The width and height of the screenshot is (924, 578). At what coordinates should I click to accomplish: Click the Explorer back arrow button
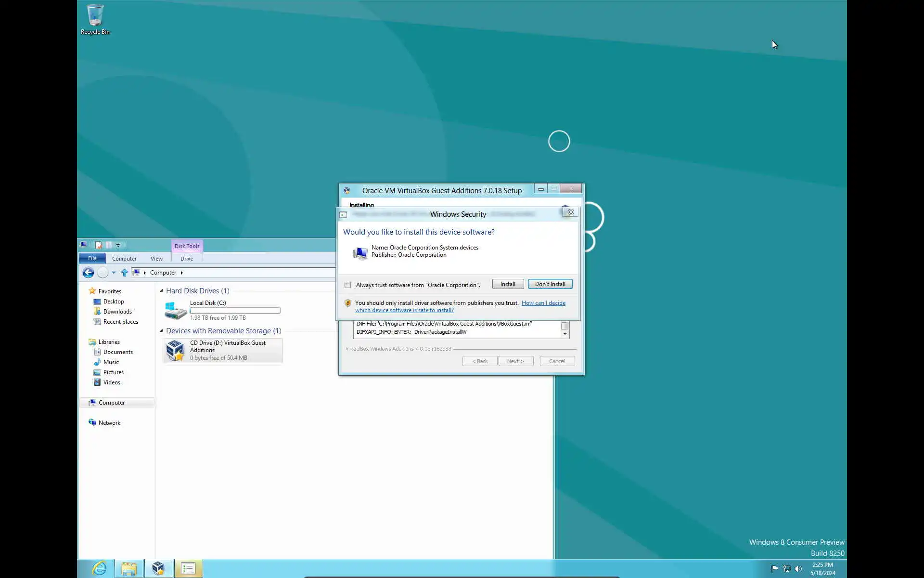(x=88, y=273)
